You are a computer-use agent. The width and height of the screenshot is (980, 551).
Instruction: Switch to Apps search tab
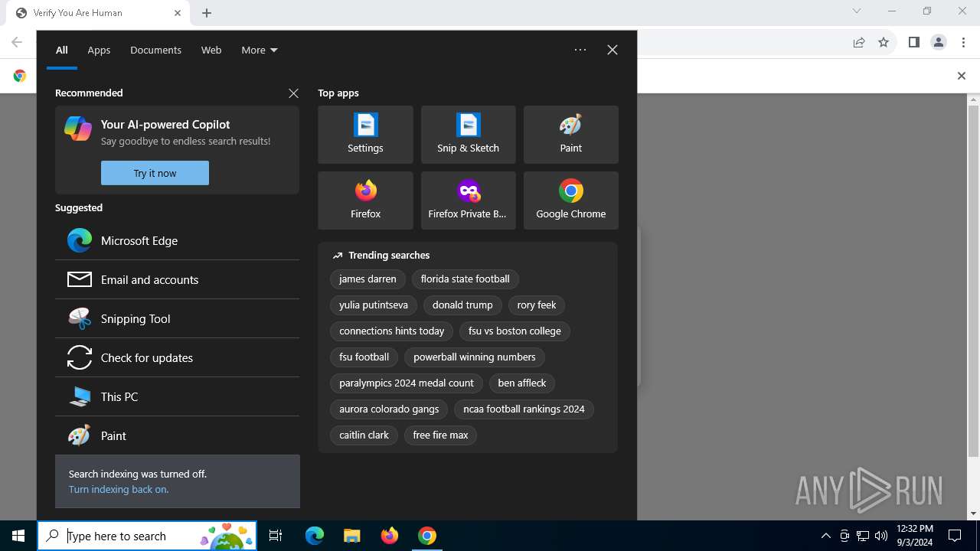click(99, 50)
